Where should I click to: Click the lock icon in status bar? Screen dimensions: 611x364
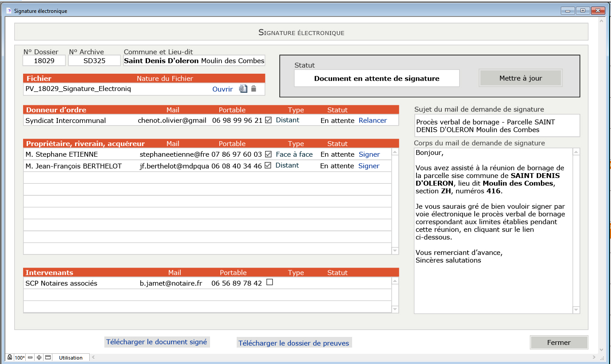tap(9, 357)
